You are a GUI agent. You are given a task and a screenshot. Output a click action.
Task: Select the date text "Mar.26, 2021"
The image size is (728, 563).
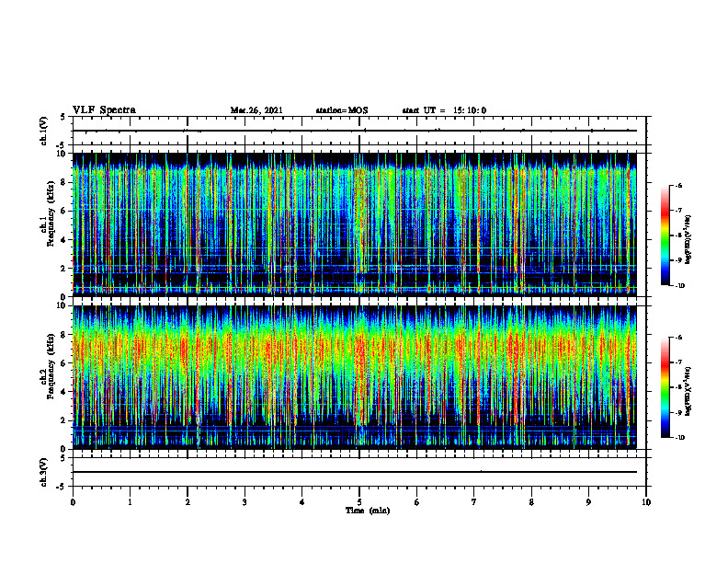point(256,110)
